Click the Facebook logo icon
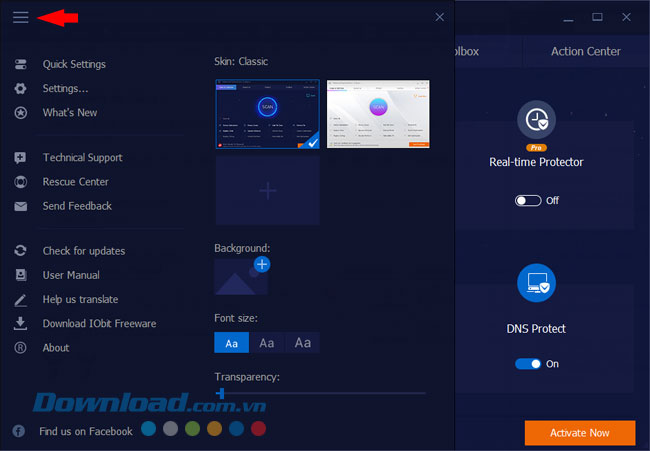 pyautogui.click(x=18, y=431)
